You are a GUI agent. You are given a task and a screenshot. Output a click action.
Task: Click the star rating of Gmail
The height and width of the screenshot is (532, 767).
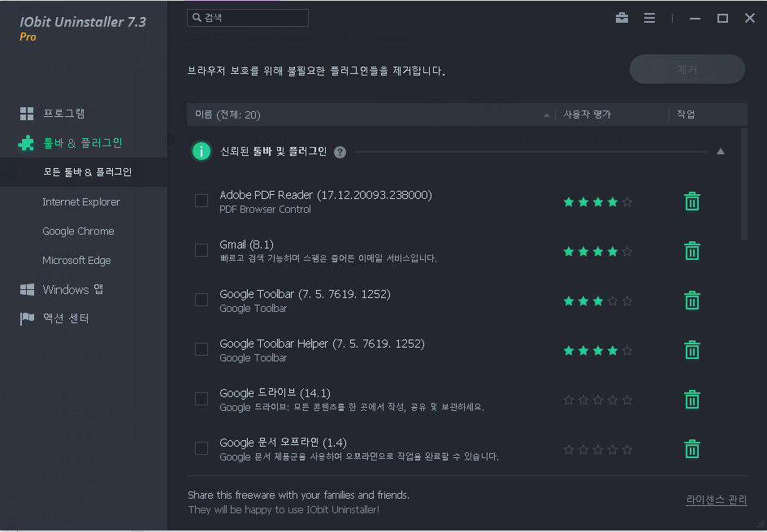pyautogui.click(x=598, y=252)
